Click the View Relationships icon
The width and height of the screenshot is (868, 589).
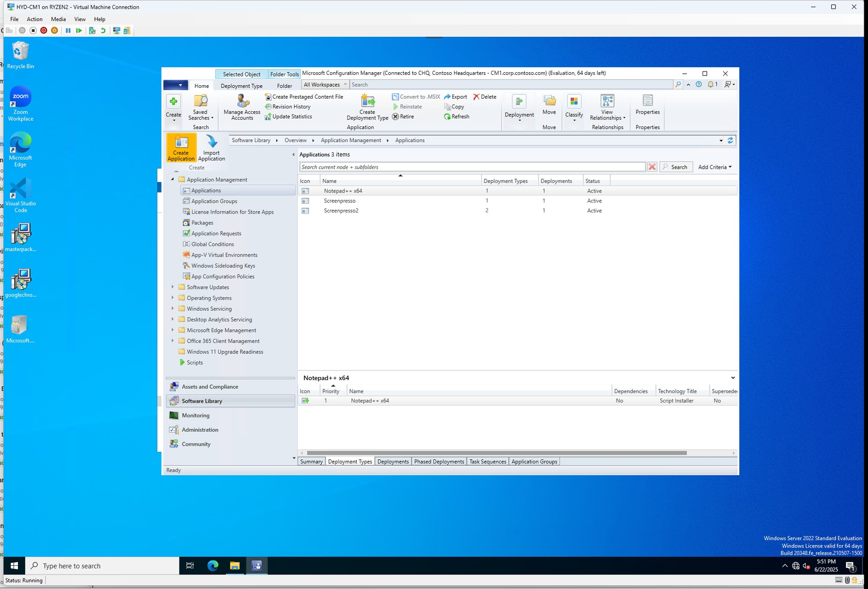[x=607, y=107]
